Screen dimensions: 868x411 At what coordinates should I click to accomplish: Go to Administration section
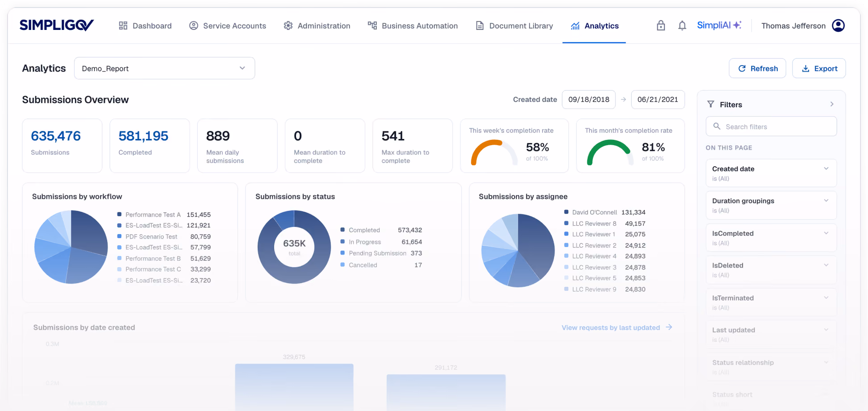(x=317, y=25)
